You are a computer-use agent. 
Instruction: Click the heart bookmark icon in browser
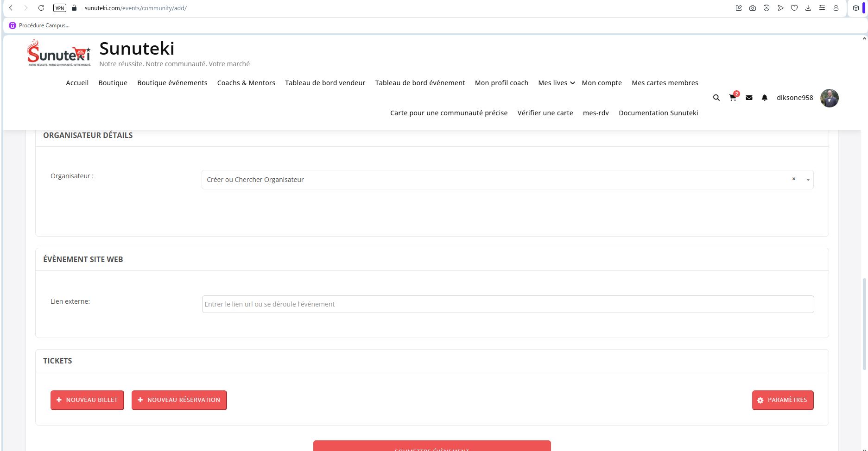[794, 8]
